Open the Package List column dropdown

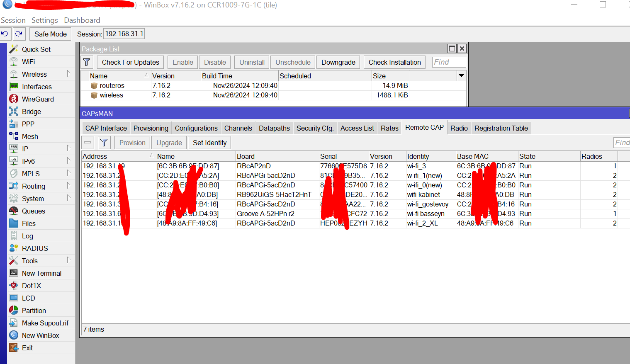point(461,76)
